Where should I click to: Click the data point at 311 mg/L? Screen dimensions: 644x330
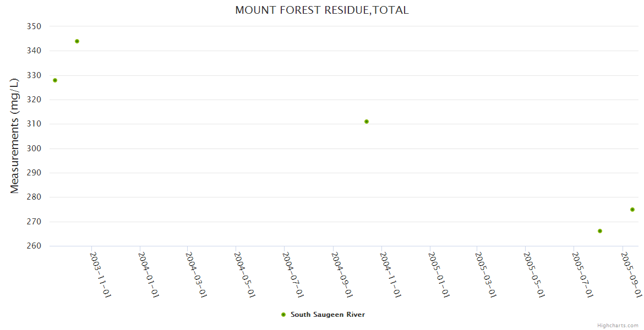pyautogui.click(x=367, y=122)
